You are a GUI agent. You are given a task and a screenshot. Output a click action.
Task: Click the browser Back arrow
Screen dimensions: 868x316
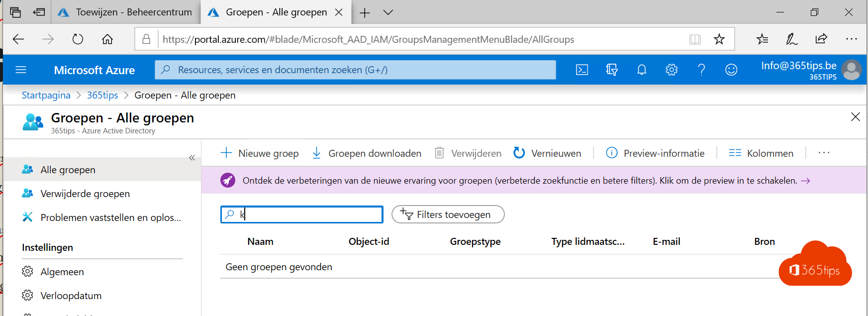(x=18, y=39)
